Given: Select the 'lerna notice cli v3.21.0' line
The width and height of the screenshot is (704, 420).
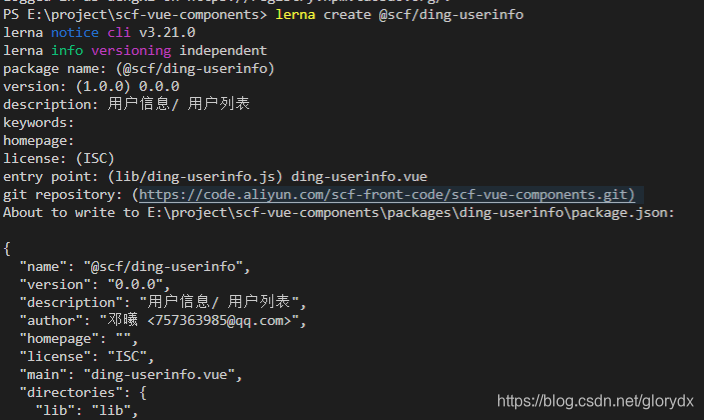Looking at the screenshot, I should (x=99, y=33).
